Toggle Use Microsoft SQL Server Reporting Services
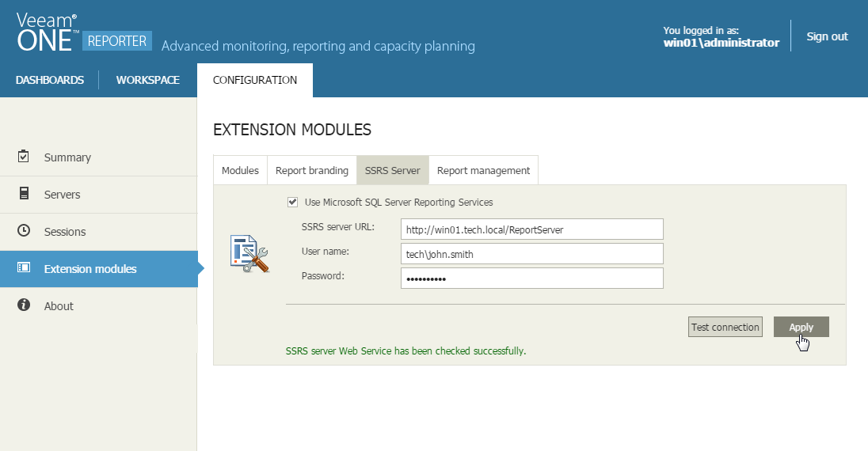The image size is (868, 451). point(293,202)
